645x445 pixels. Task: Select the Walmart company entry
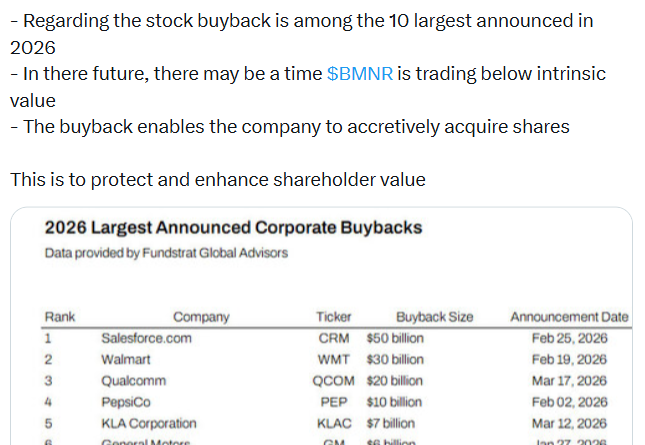[x=125, y=359]
